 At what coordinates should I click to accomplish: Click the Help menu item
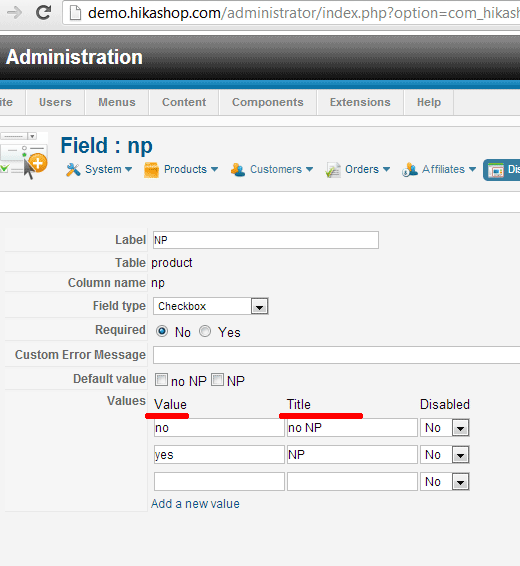tap(429, 102)
